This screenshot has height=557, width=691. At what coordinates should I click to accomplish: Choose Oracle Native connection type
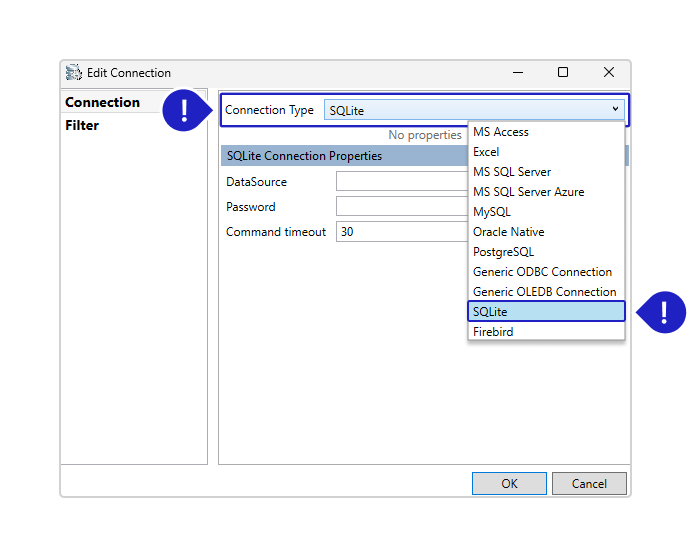click(508, 232)
